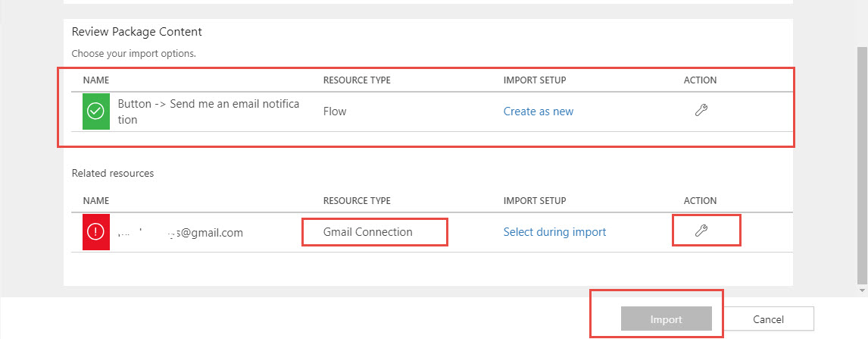This screenshot has width=868, height=339.
Task: Click IMPORT SETUP header above the flow row
Action: tap(535, 80)
